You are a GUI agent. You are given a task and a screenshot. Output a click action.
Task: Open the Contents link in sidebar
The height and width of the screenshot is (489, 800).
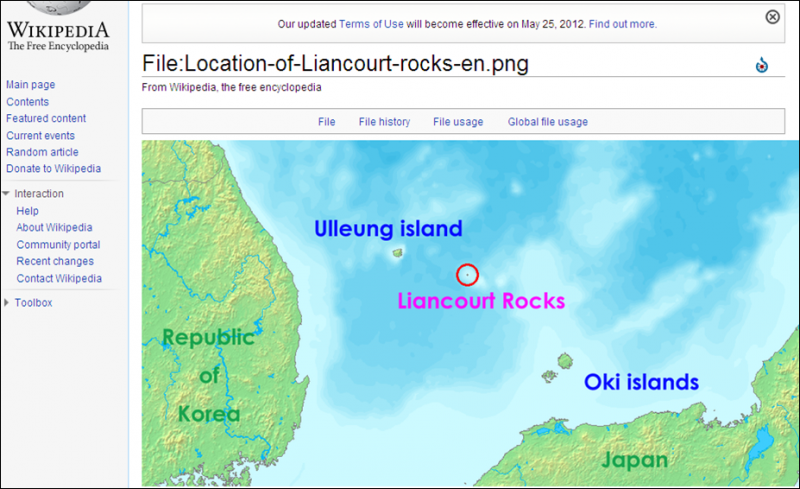[x=27, y=102]
